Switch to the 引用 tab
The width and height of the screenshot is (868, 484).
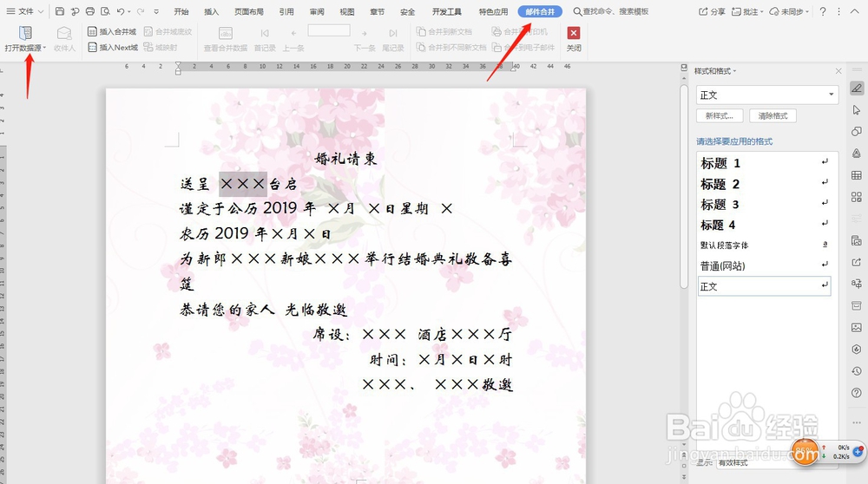pos(286,11)
